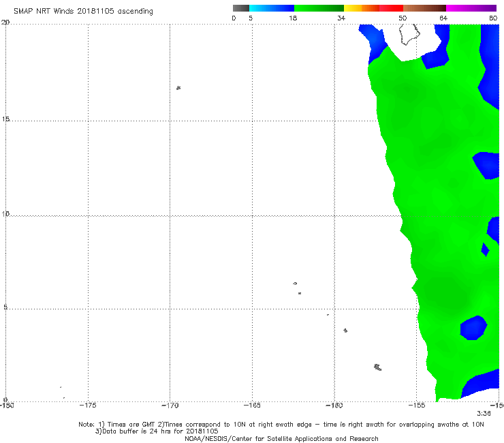
Task: Click the blue wind patch near 4N
Action: [473, 328]
